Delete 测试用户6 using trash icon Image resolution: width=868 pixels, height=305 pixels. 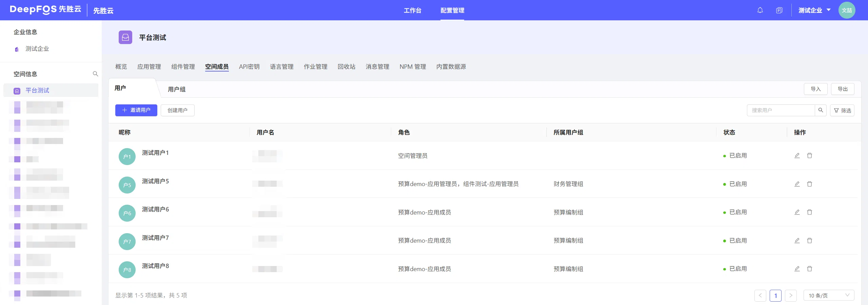point(810,212)
